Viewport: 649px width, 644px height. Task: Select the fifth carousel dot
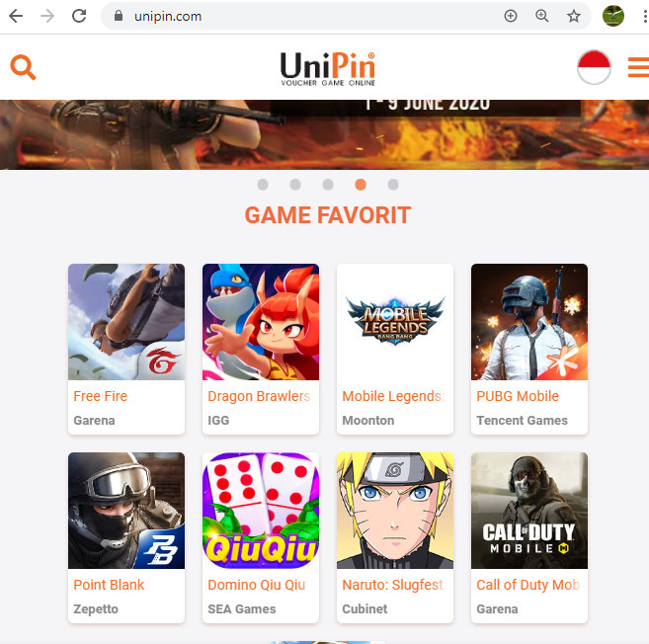click(x=393, y=185)
